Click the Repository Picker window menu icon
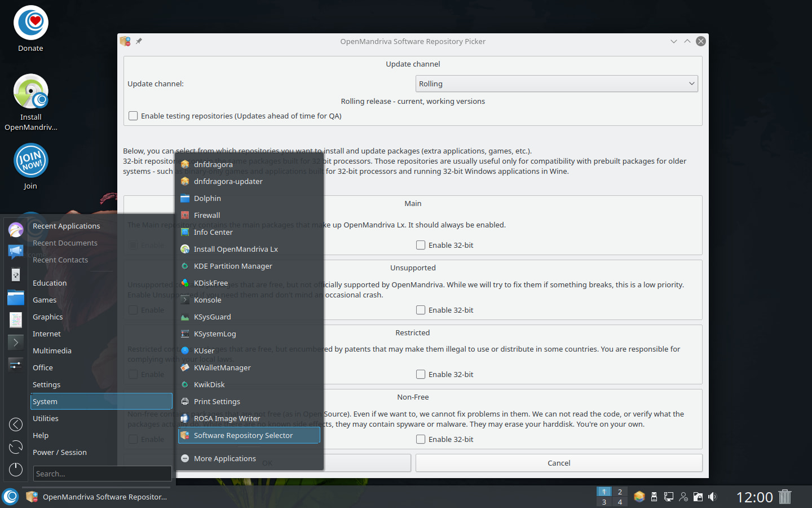 pos(125,41)
